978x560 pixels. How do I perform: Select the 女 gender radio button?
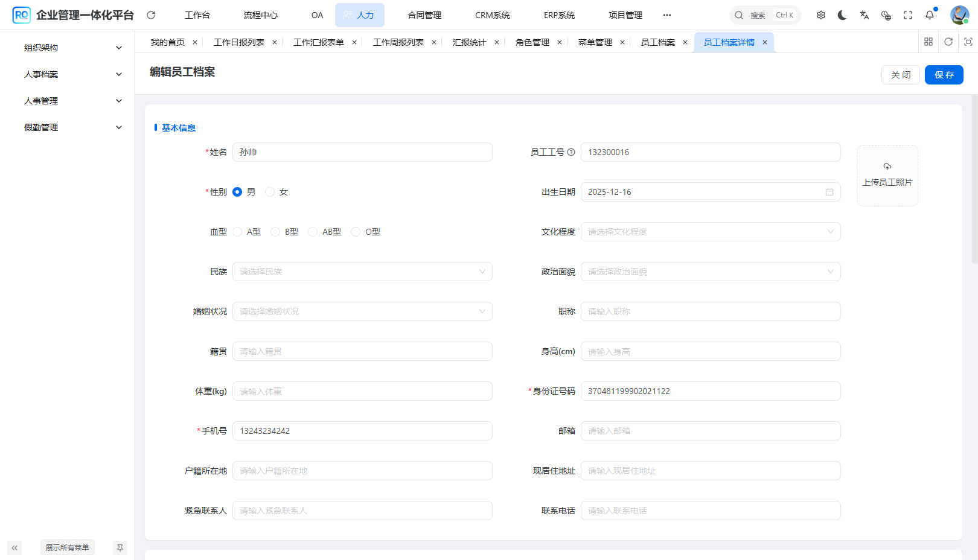(x=270, y=191)
